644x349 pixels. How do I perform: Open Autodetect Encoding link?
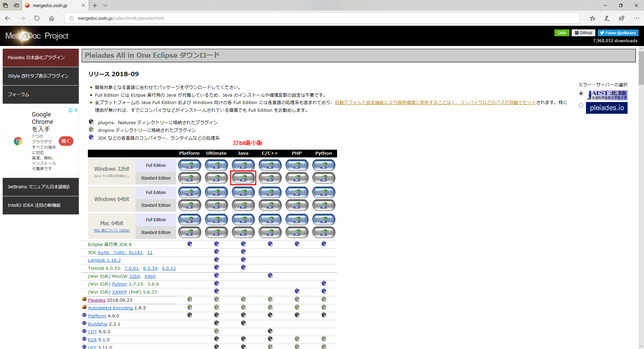(110, 308)
